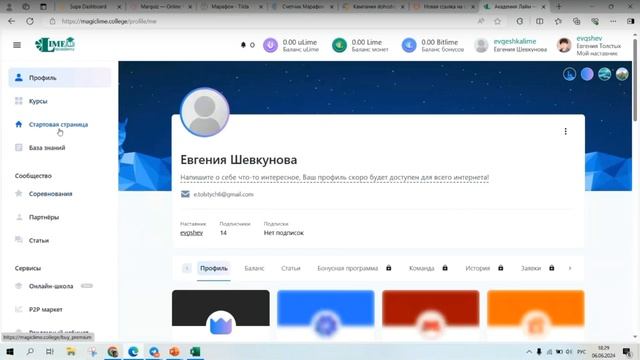Edit the about-me placeholder text
The image size is (640, 360).
[334, 178]
